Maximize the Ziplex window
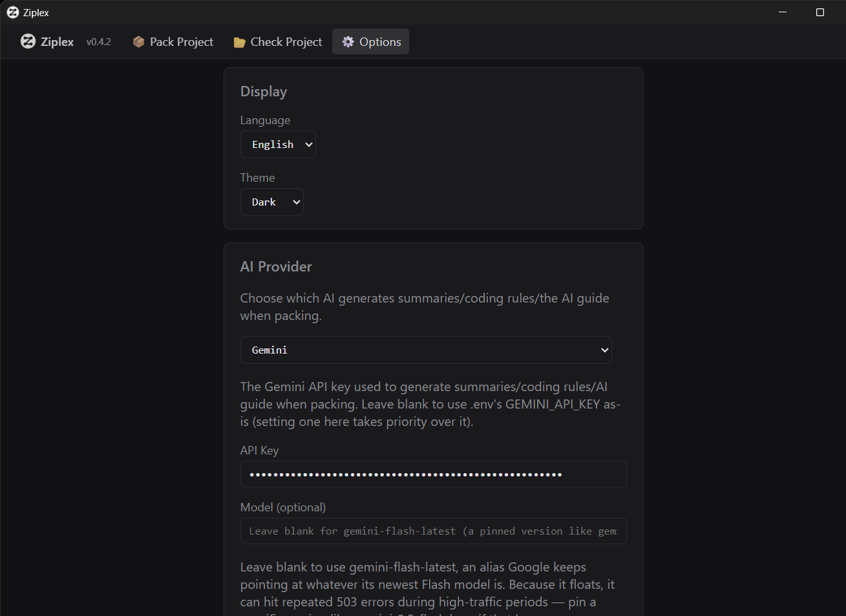The width and height of the screenshot is (846, 616). click(x=820, y=12)
